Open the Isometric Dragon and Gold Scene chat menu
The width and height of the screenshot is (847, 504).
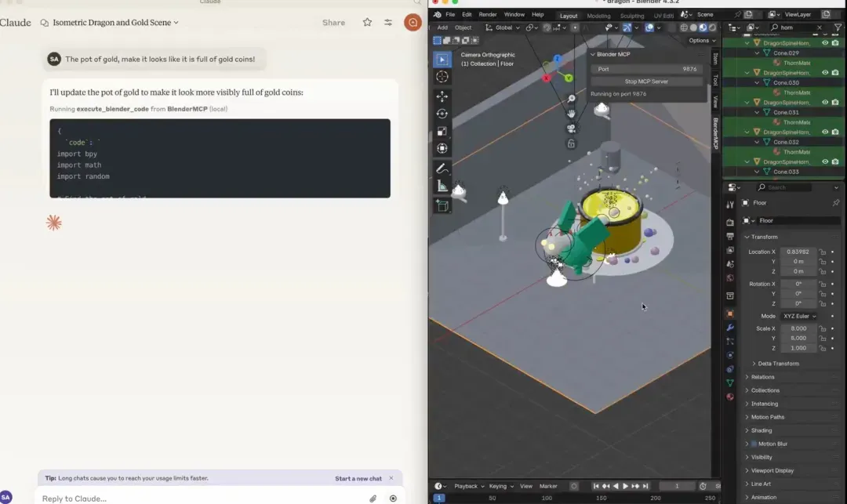[x=115, y=22]
